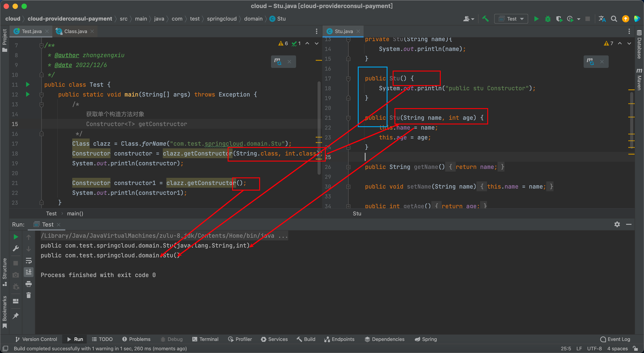
Task: Collapse the Javadoc comment fold at line 7
Action: click(42, 46)
